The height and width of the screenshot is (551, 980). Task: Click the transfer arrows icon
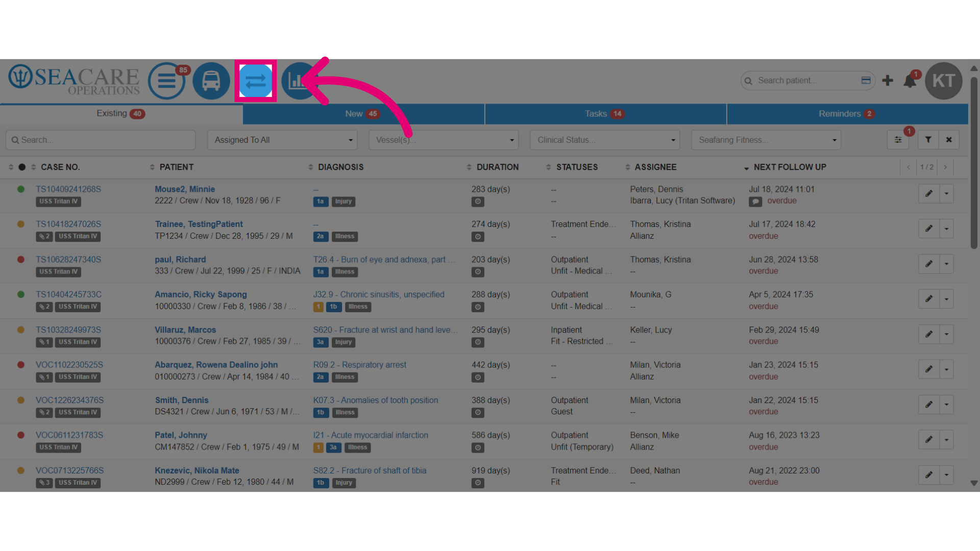point(256,81)
